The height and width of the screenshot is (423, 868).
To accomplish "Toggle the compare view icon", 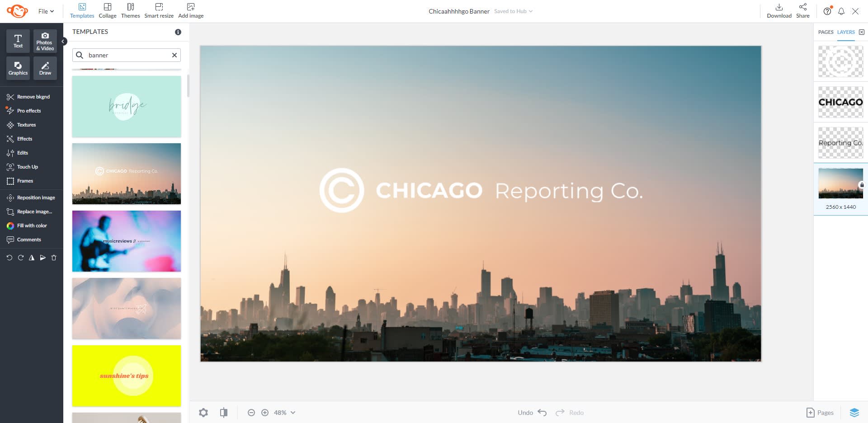I will [x=224, y=413].
